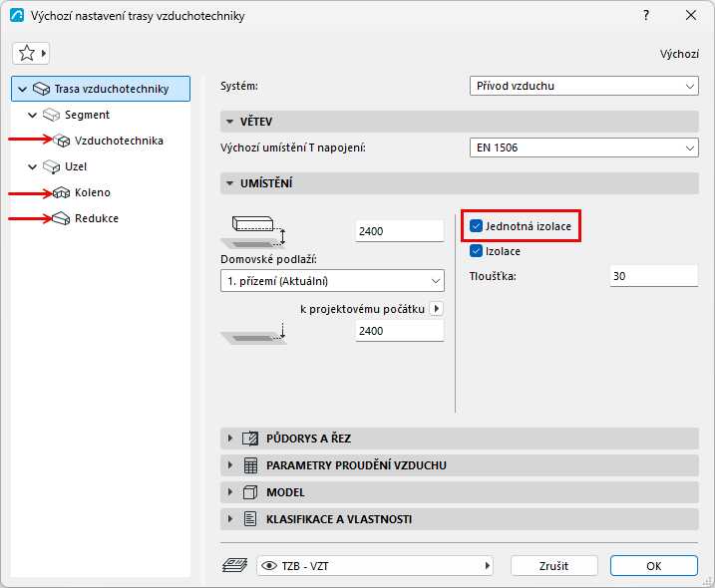Uncheck the Jednotná izolace checkbox
The image size is (715, 588).
click(x=476, y=225)
